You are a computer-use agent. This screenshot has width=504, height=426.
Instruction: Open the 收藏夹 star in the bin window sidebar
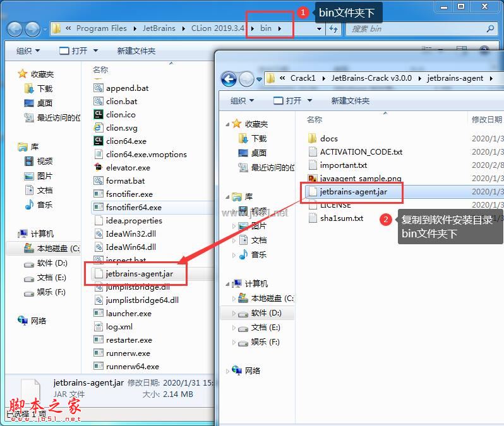(23, 74)
